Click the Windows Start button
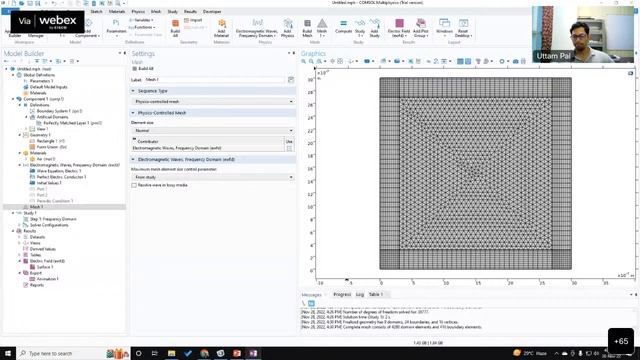This screenshot has width=640, height=360. [8, 353]
